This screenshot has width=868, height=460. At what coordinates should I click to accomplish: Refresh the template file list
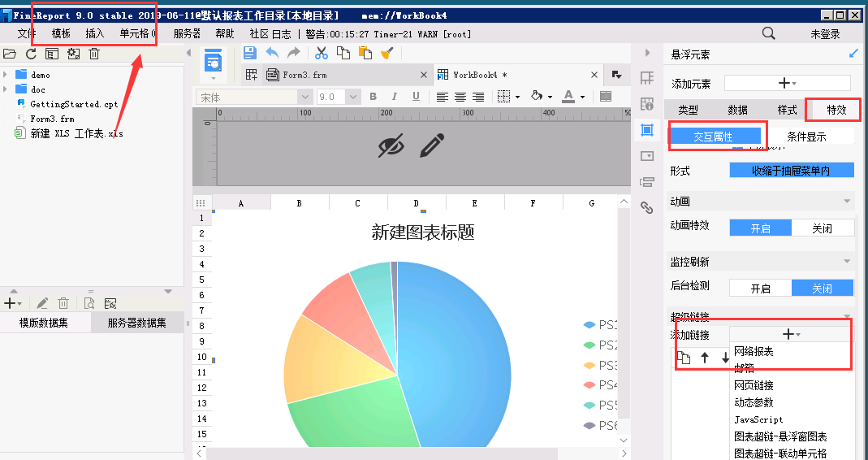tap(31, 54)
